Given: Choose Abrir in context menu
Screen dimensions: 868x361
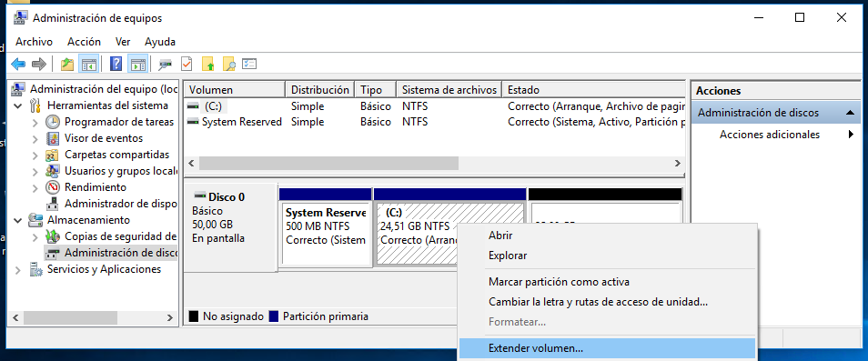Looking at the screenshot, I should tap(607, 236).
